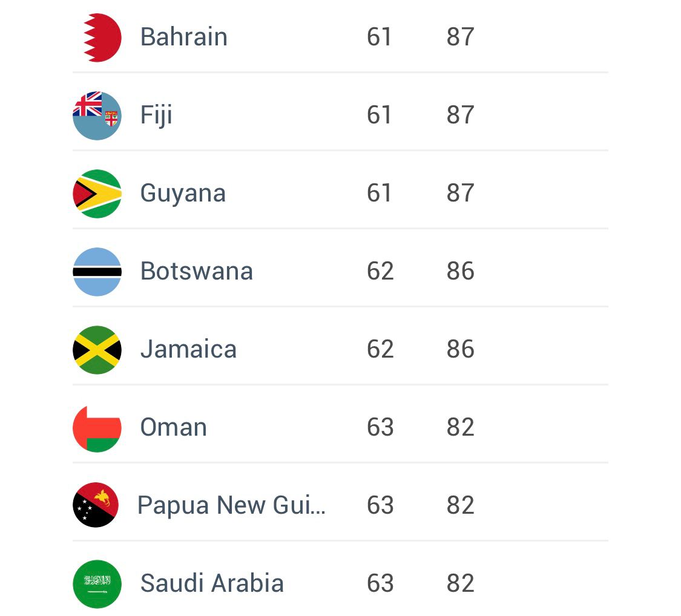This screenshot has height=616, width=681.
Task: Click Bahrain's rank number 61
Action: (380, 38)
